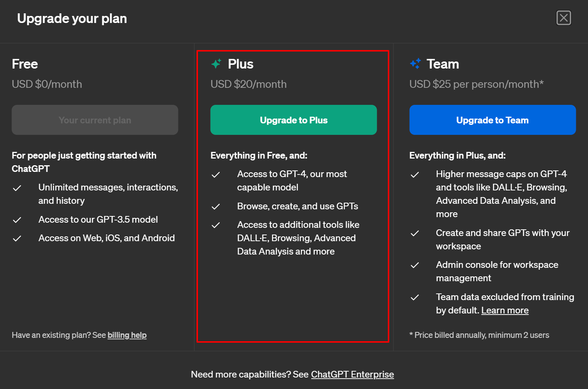Click Higher message caps on GPT-4 text
Screen dimensions: 588x389
[501, 194]
